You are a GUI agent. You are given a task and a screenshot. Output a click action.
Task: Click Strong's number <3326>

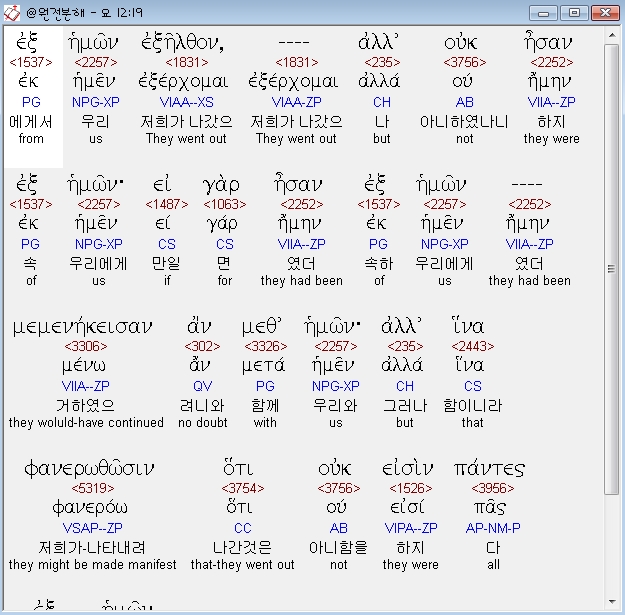click(265, 346)
